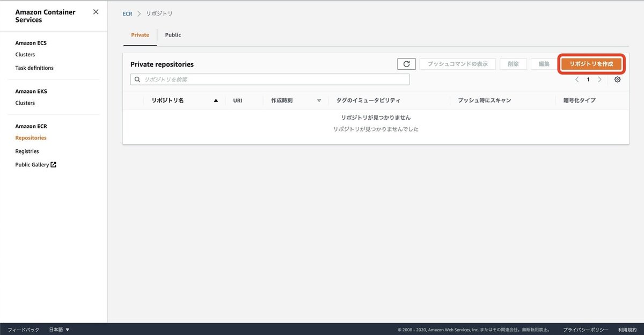Open Registries in the sidebar

(26, 151)
